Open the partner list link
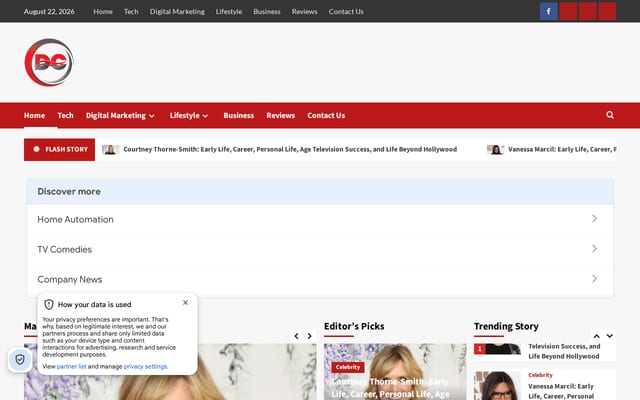This screenshot has width=640, height=400. [71, 367]
